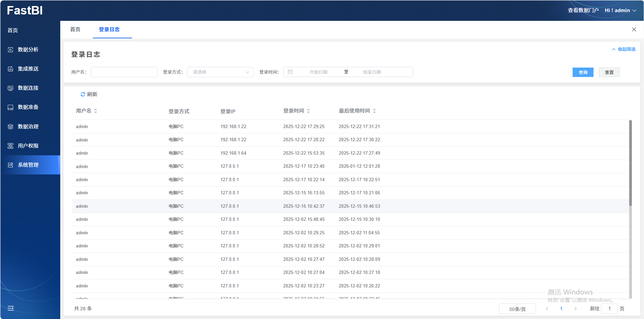644x319 pixels.
Task: Select the 数据连接 sidebar icon
Action: click(x=10, y=88)
